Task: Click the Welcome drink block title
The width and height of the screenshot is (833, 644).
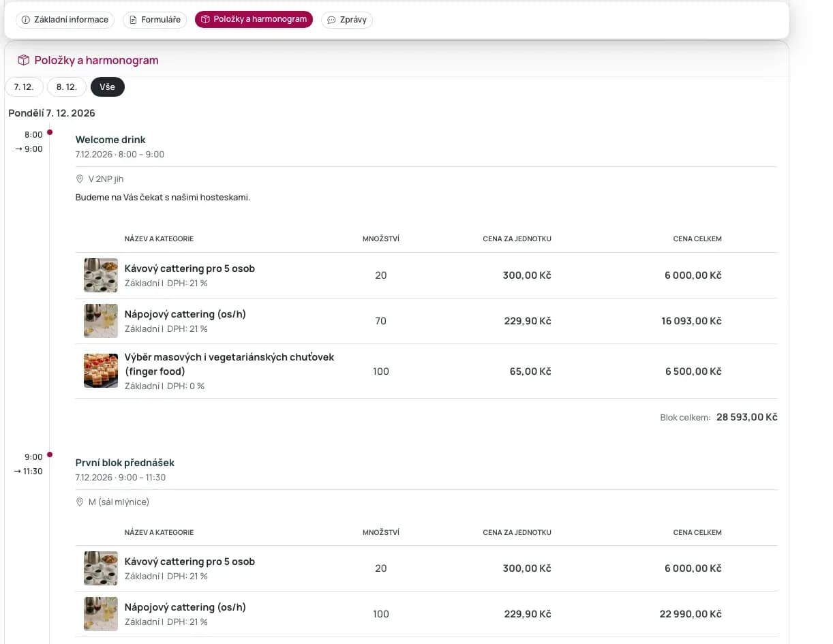Action: click(x=110, y=140)
